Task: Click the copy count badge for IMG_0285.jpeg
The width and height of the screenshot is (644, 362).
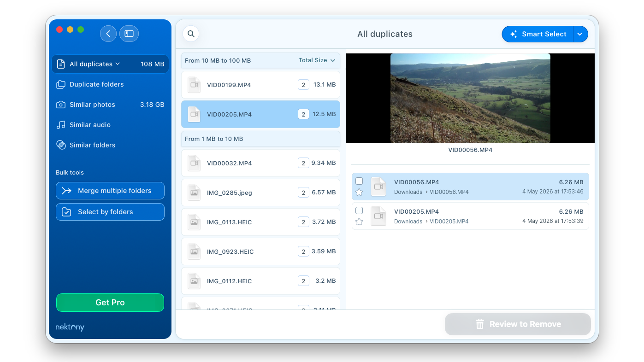Action: click(x=303, y=193)
